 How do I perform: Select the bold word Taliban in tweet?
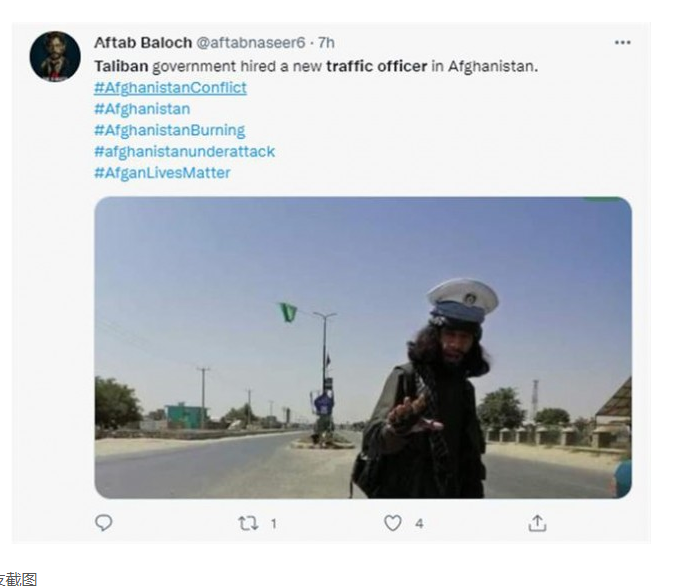[121, 66]
